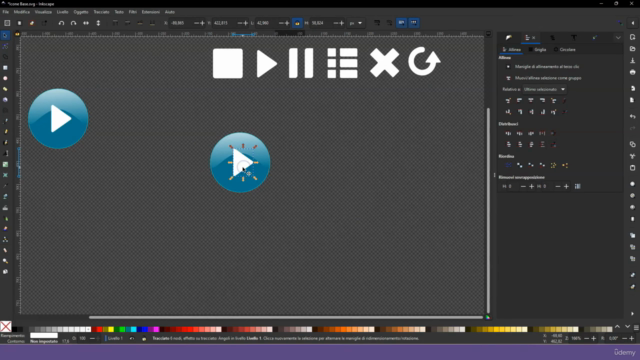The height and width of the screenshot is (360, 640).
Task: Toggle scale rounded corners option
Action: pos(389,23)
